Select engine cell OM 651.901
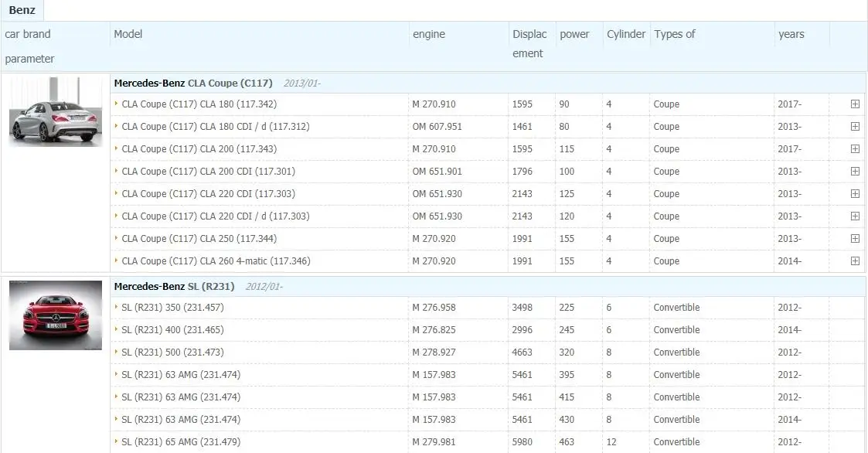Viewport: 868px width, 453px height. click(437, 171)
